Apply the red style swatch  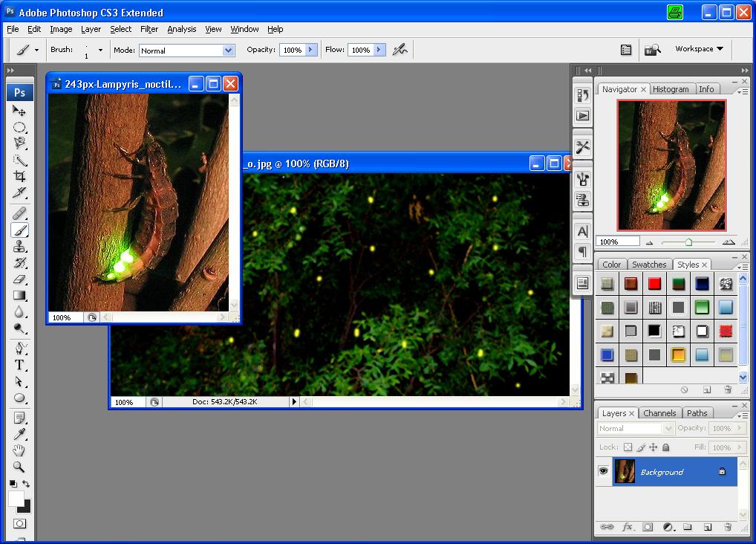point(654,283)
